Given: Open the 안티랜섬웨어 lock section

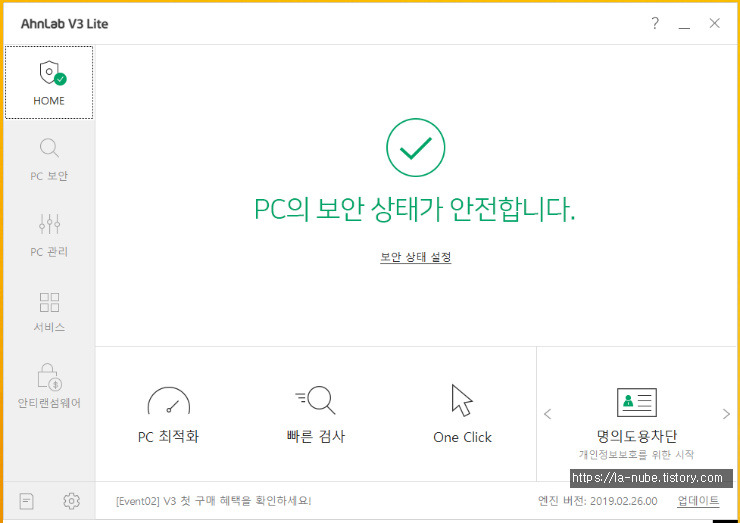Looking at the screenshot, I should tap(49, 386).
